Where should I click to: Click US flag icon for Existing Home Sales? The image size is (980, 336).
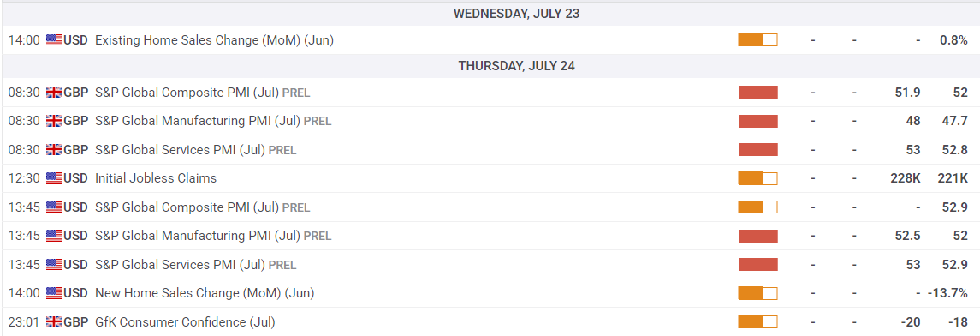[54, 40]
